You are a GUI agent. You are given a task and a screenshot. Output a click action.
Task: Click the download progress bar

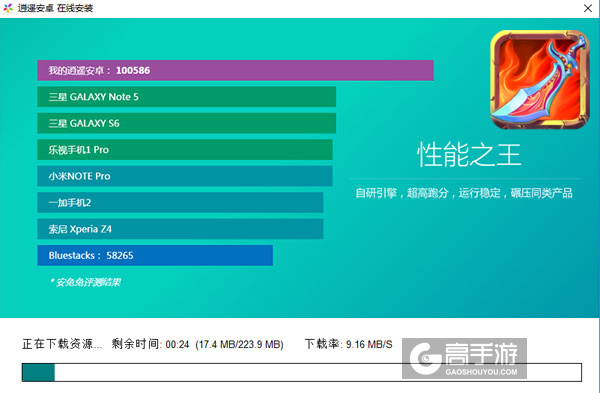pyautogui.click(x=302, y=372)
